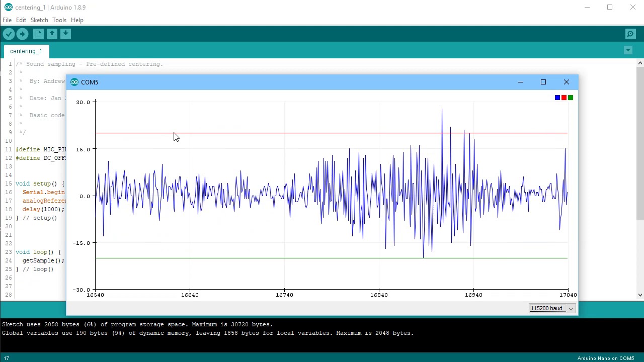Open the Sketch menu

(39, 20)
